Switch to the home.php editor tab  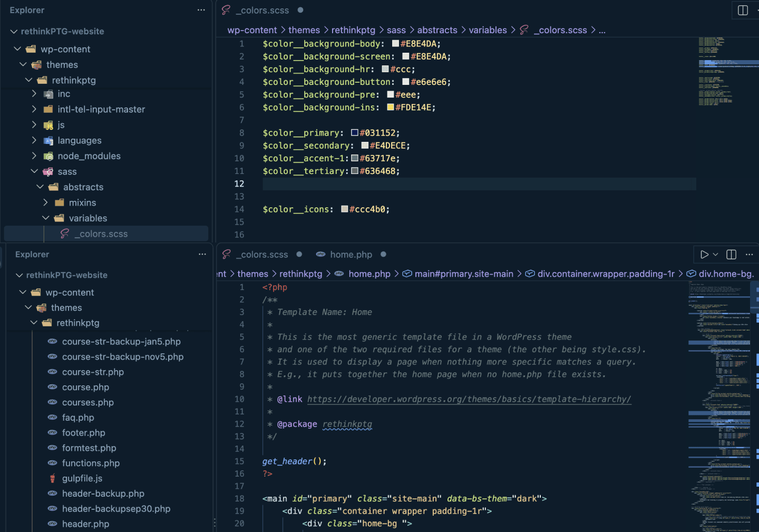[351, 255]
